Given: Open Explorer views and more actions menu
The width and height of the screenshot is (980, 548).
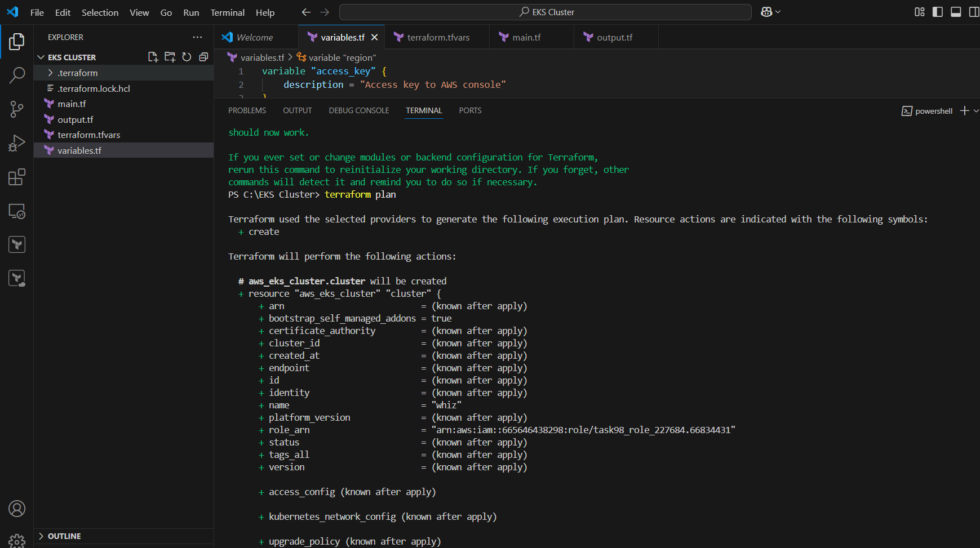Looking at the screenshot, I should [197, 37].
